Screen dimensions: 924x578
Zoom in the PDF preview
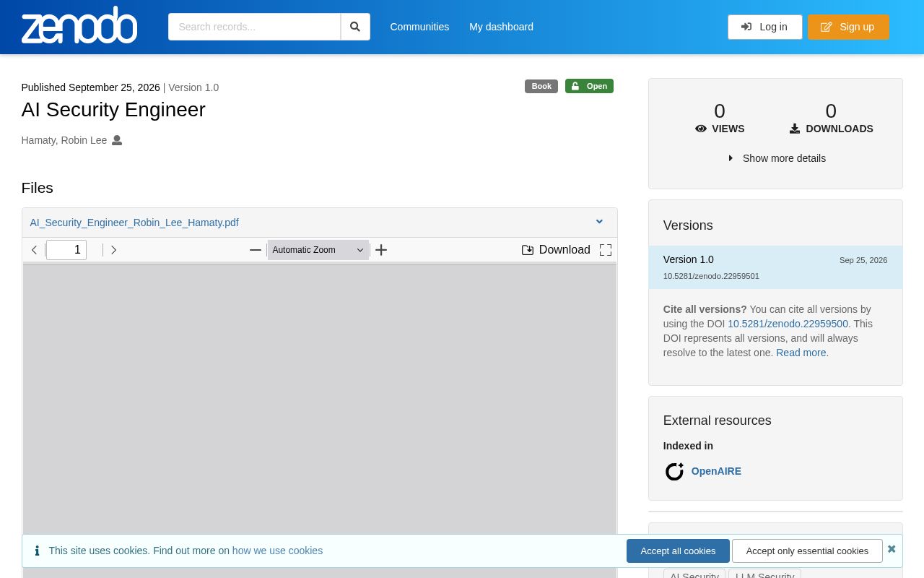pos(381,250)
